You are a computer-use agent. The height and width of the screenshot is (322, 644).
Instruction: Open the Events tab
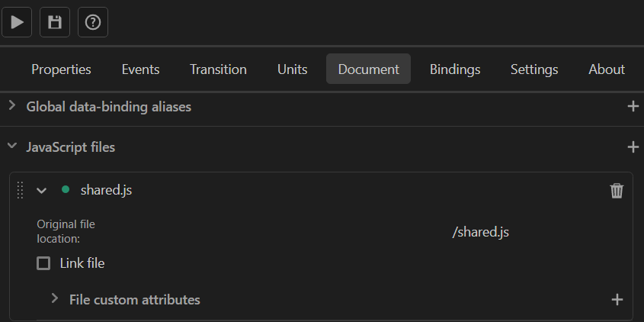pyautogui.click(x=140, y=69)
